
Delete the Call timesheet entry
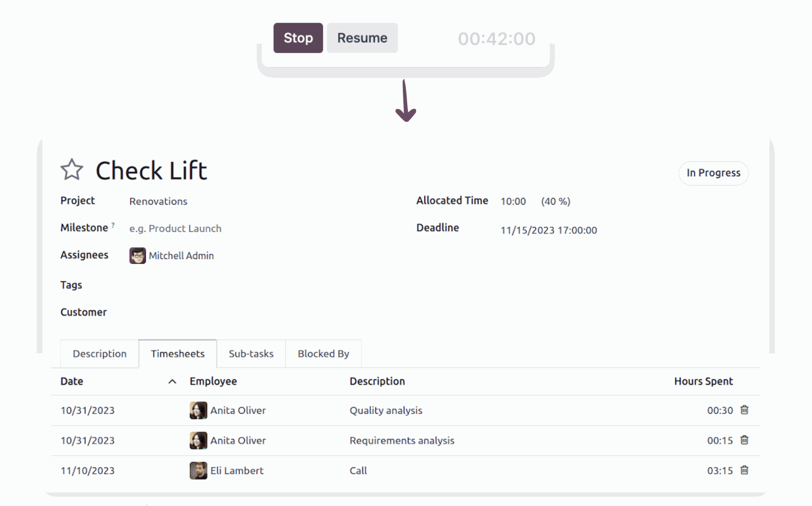coord(744,470)
